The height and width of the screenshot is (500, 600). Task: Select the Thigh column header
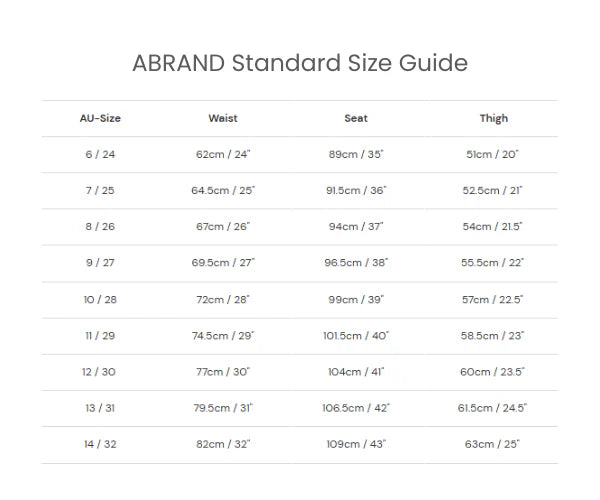[494, 119]
